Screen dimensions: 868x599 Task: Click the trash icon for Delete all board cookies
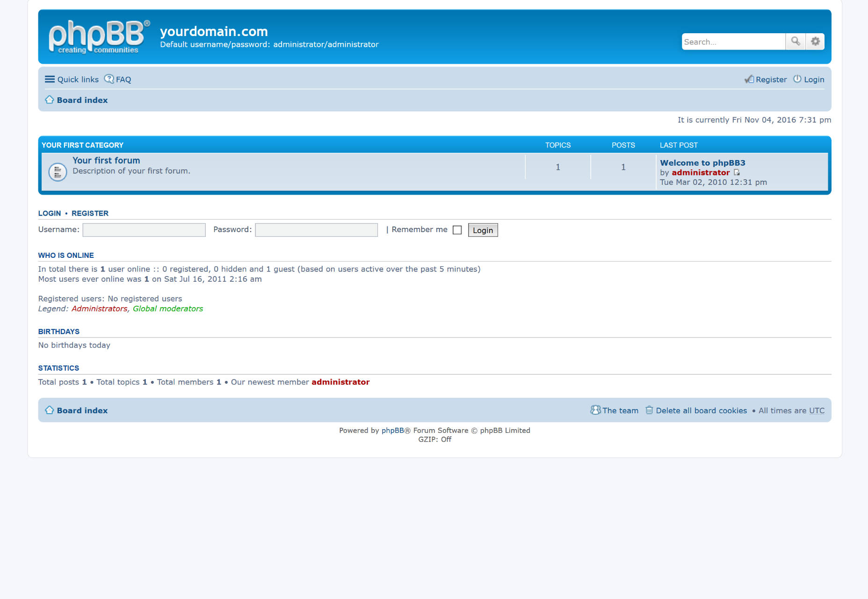click(649, 410)
